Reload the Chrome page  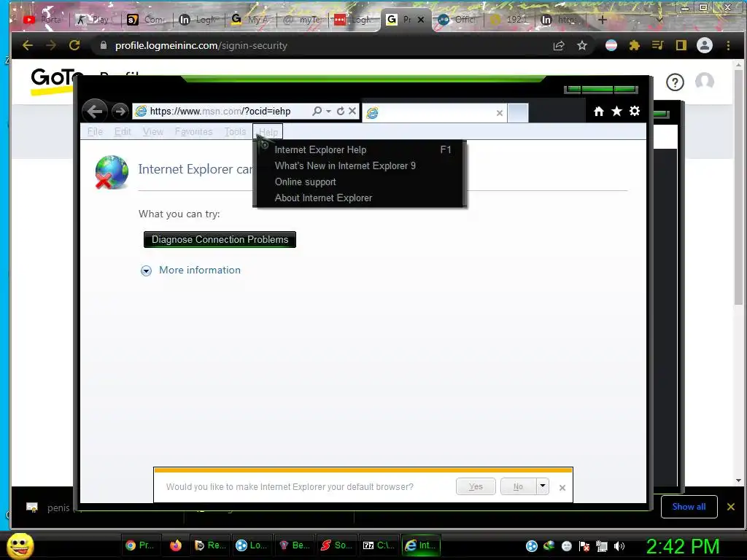click(74, 45)
